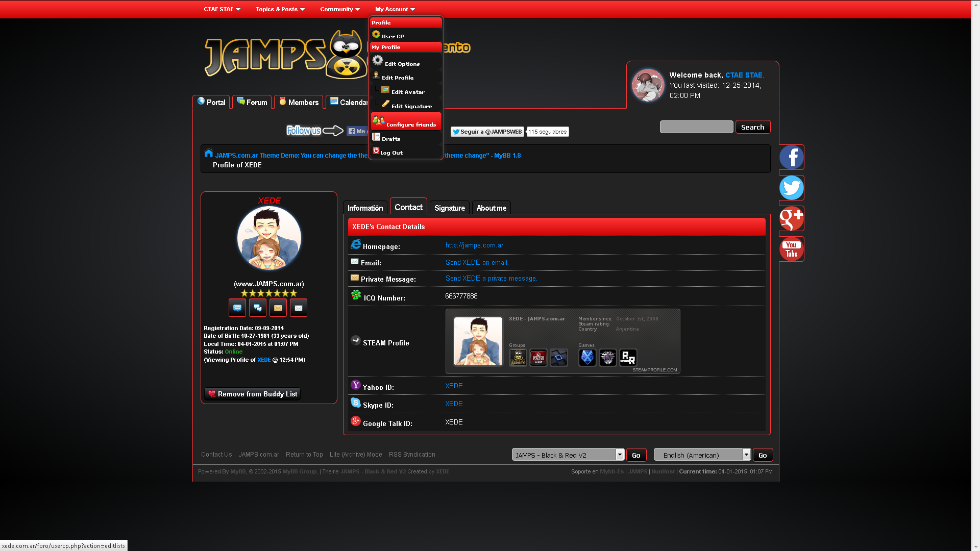Viewport: 980px width, 551px height.
Task: Switch to the Signature tab
Action: 449,208
